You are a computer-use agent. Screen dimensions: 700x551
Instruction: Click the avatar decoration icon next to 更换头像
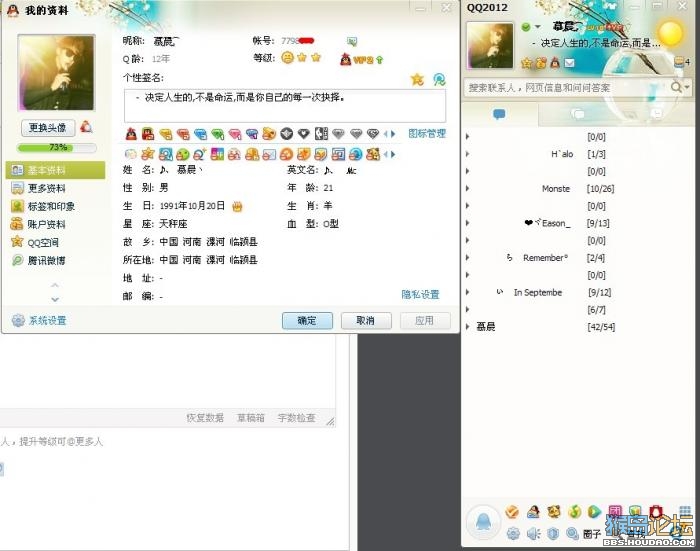pyautogui.click(x=86, y=127)
